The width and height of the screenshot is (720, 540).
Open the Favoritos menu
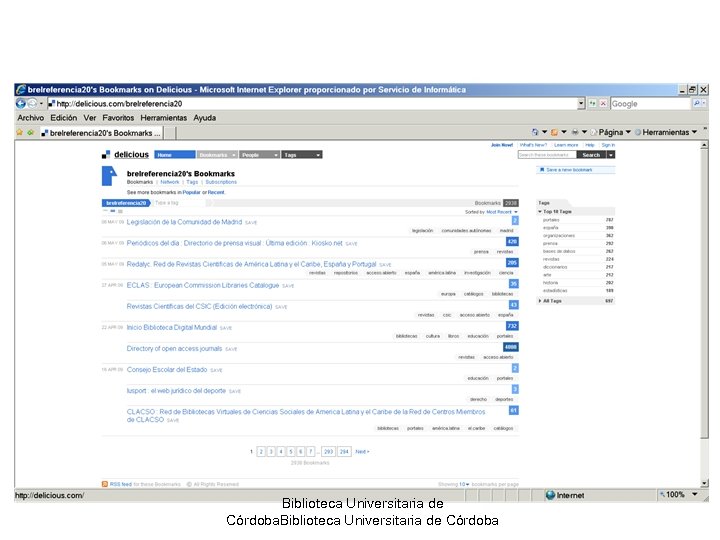pos(118,118)
